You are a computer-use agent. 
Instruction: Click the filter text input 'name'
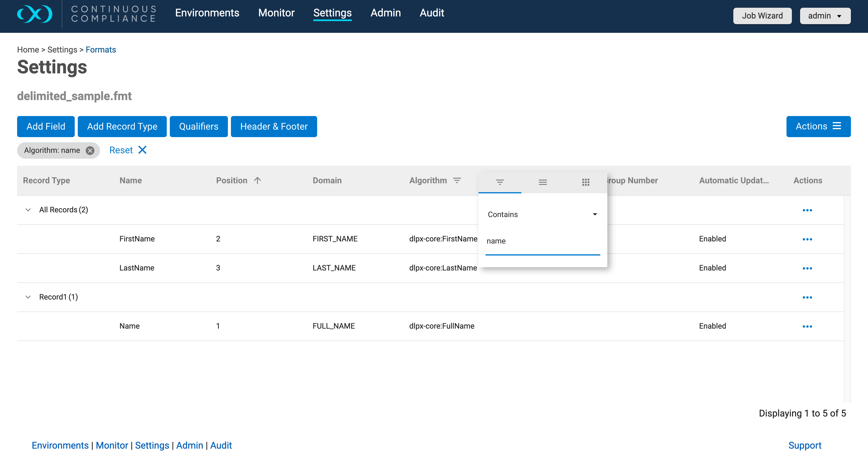click(543, 241)
